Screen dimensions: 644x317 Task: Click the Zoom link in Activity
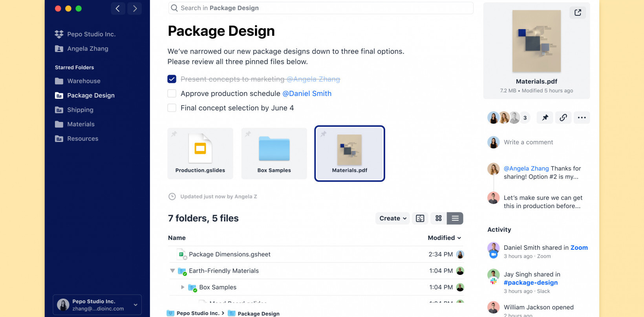(579, 248)
